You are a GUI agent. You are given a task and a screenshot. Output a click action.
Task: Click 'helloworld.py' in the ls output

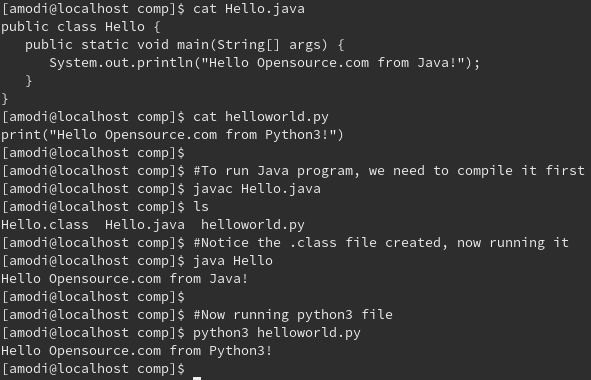pos(253,225)
